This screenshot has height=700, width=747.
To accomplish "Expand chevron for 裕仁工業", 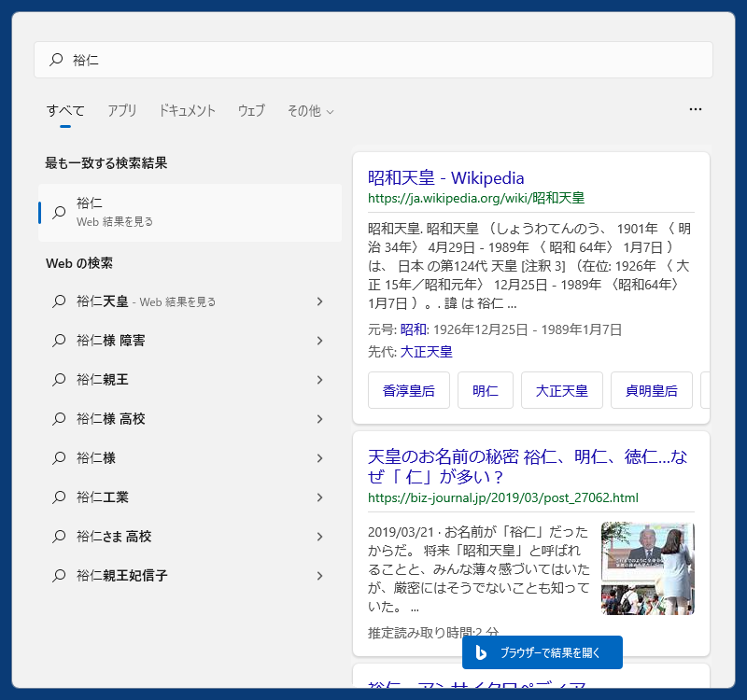I will point(319,497).
